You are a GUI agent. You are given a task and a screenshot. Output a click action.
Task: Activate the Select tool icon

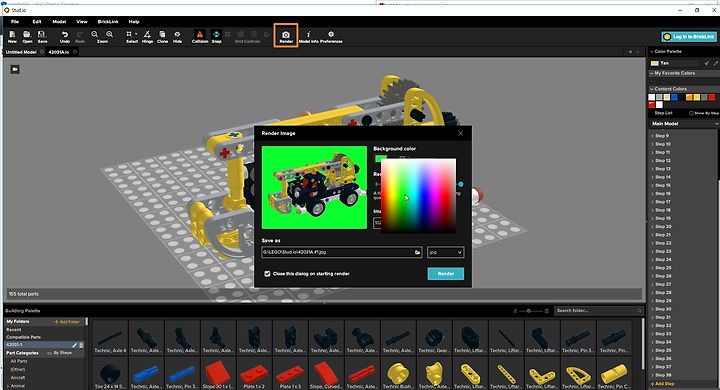tap(129, 34)
